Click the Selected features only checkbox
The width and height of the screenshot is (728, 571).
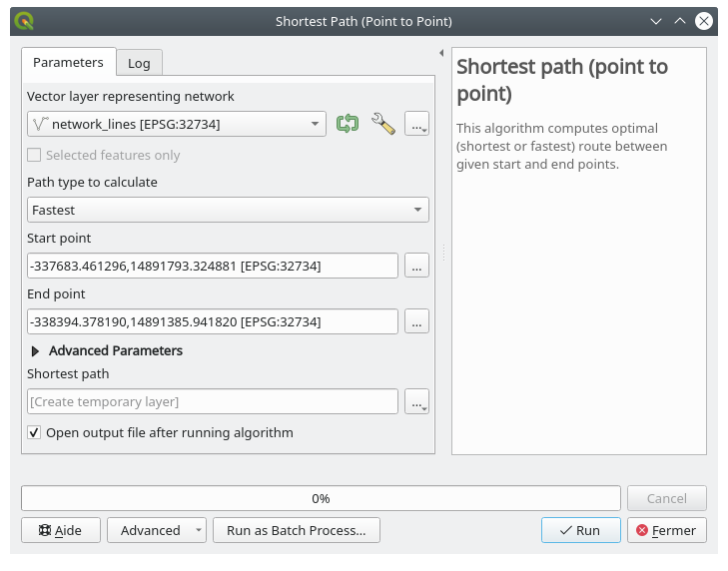click(35, 155)
